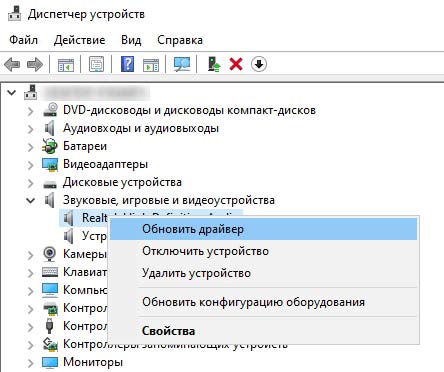Expand the Батареи category
444x372 pixels.
tap(31, 147)
